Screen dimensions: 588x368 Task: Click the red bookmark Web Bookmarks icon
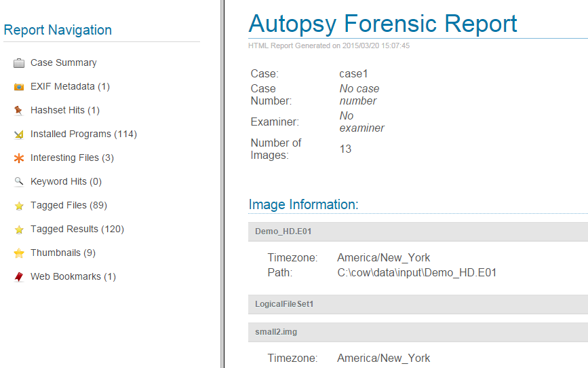(19, 277)
